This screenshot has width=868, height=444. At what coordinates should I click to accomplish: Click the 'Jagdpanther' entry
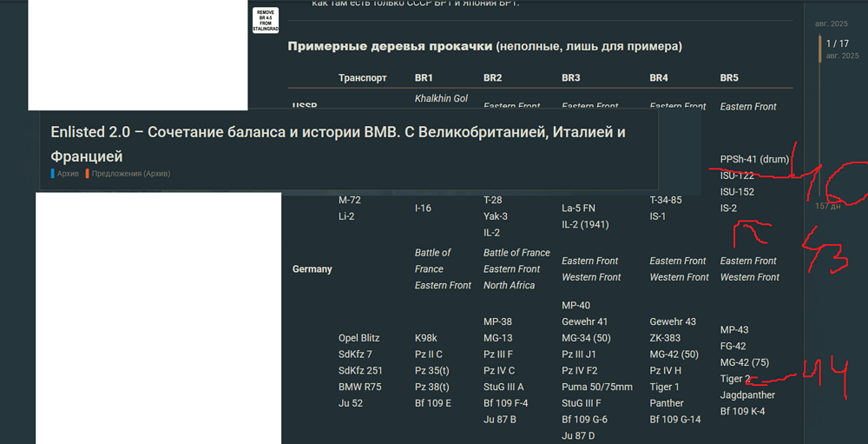747,394
